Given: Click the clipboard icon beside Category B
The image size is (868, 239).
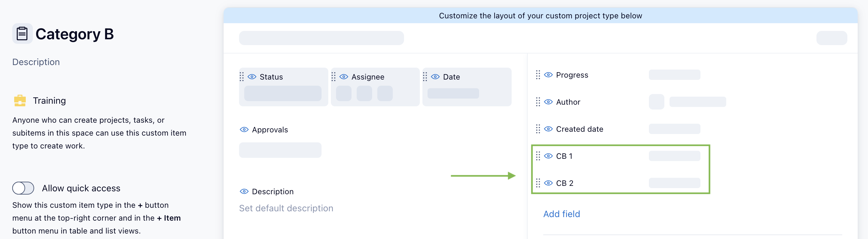Looking at the screenshot, I should tap(22, 34).
